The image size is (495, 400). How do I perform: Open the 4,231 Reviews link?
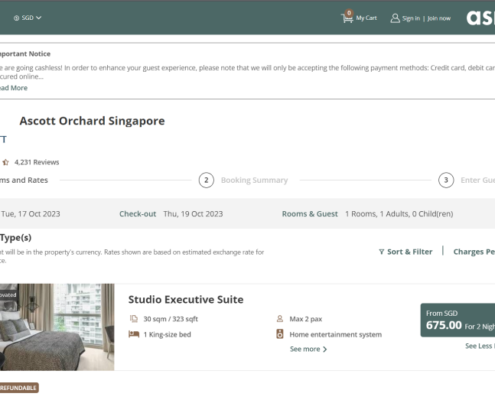click(x=37, y=162)
